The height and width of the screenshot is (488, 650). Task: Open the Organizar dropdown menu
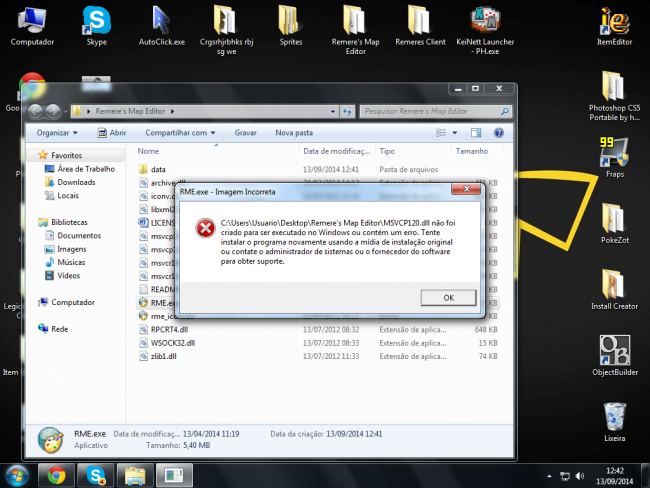click(57, 133)
